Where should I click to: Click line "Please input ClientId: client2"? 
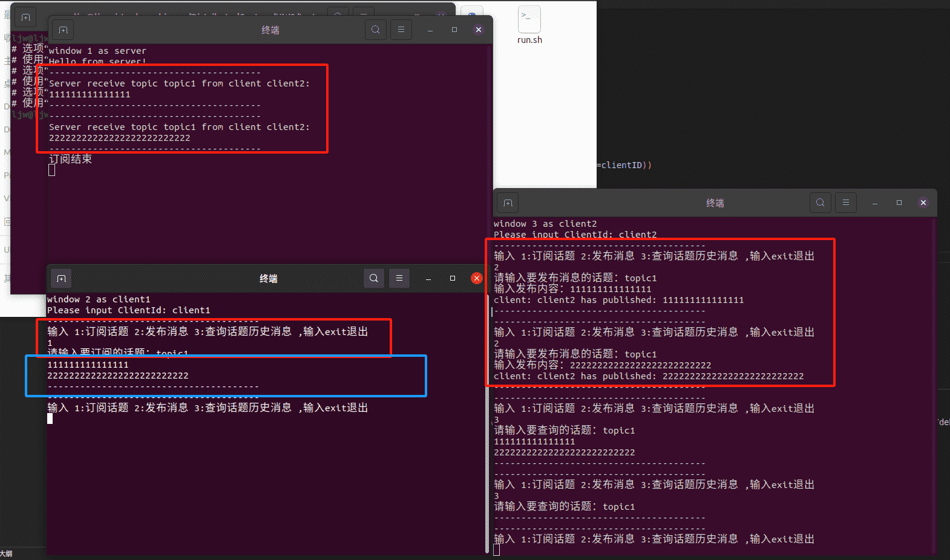pos(575,235)
